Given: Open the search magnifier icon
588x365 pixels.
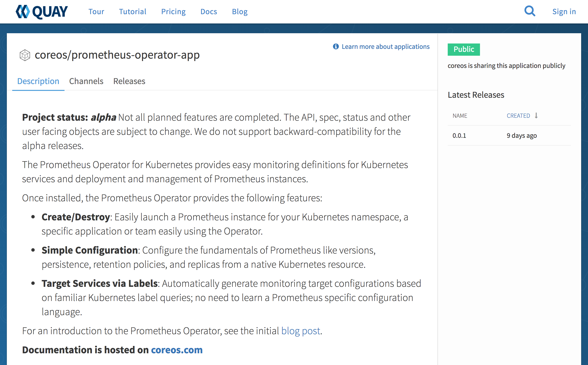Looking at the screenshot, I should pos(530,11).
